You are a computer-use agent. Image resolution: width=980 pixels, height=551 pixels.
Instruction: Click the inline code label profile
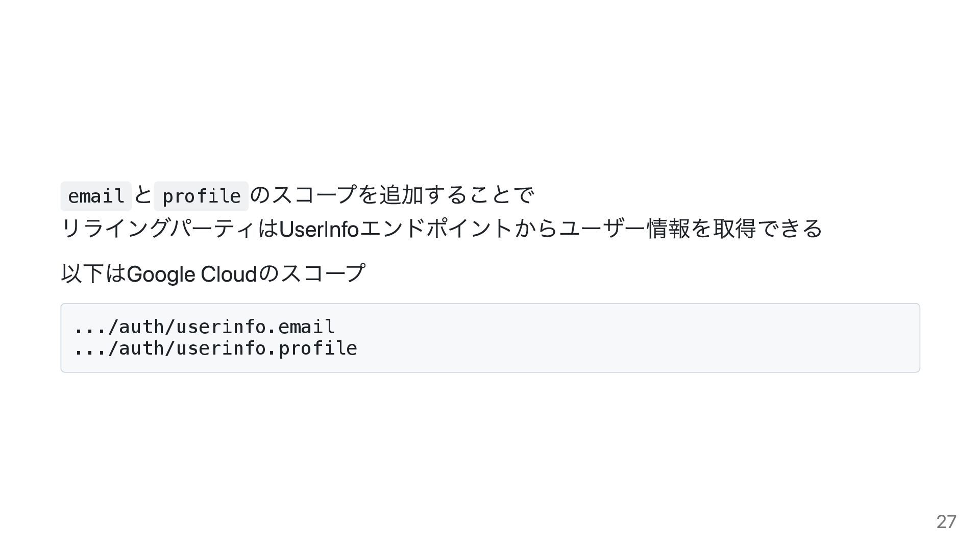click(201, 196)
